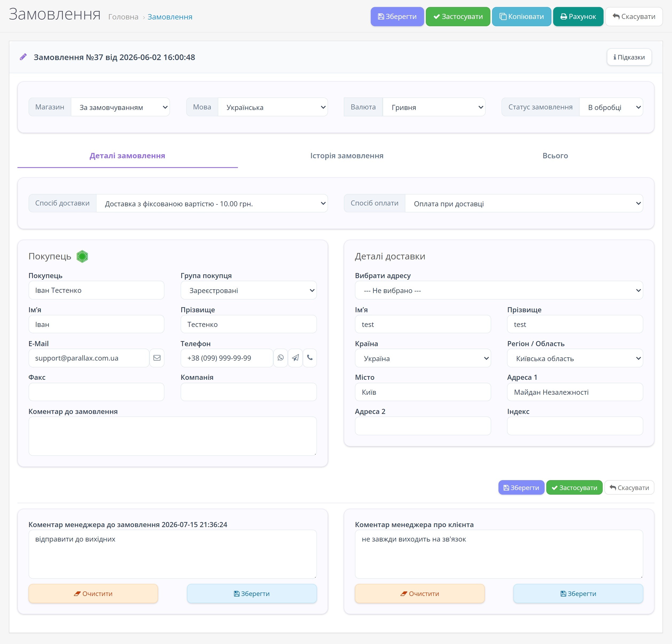Copy the order with Копіювати

(521, 17)
